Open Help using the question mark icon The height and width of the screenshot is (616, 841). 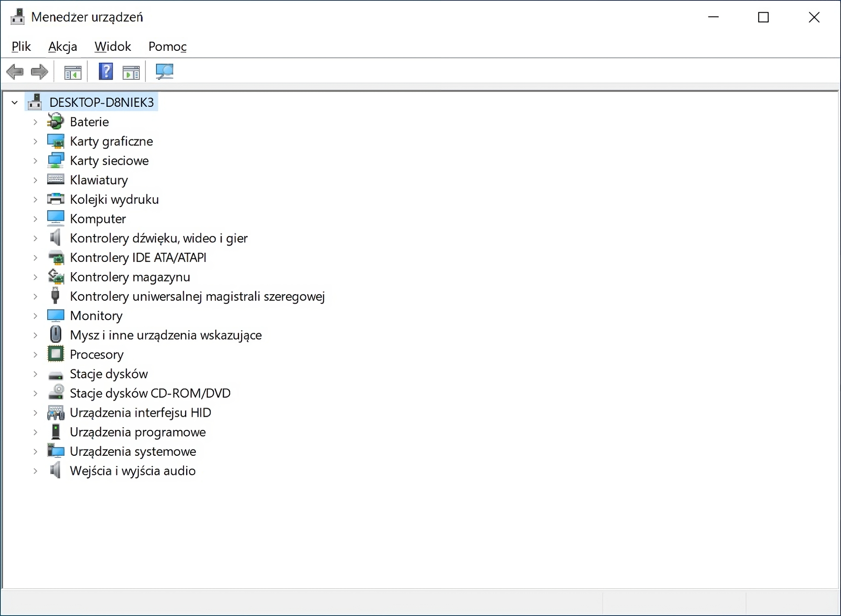pyautogui.click(x=106, y=71)
